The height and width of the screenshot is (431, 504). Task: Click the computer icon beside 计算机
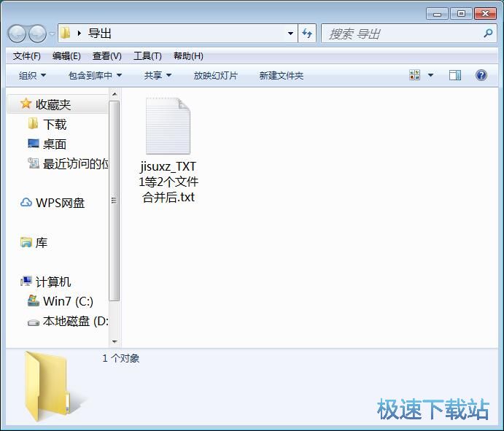[26, 281]
